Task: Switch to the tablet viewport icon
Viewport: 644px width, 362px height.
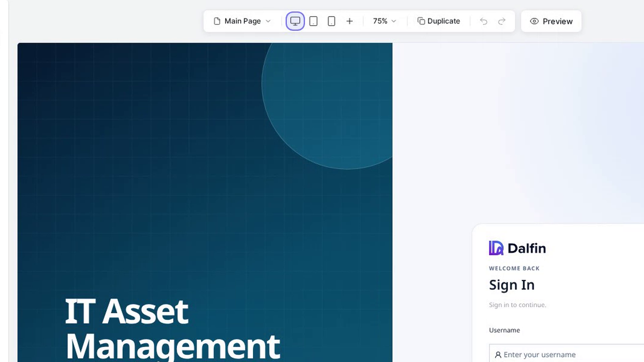Action: tap(313, 21)
